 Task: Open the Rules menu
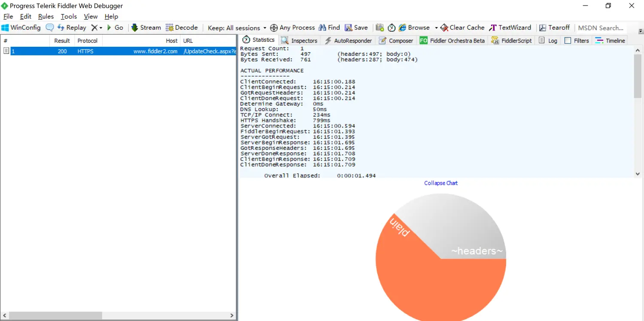46,16
